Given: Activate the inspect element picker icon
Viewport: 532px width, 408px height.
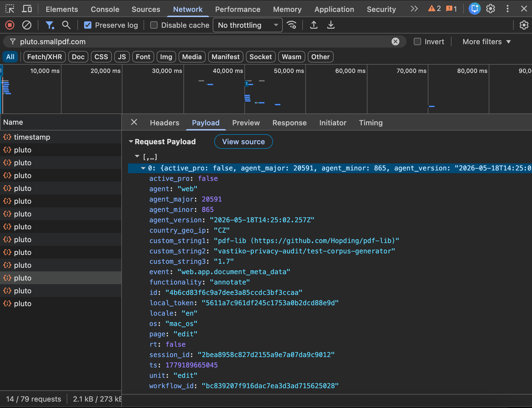Looking at the screenshot, I should (x=10, y=9).
